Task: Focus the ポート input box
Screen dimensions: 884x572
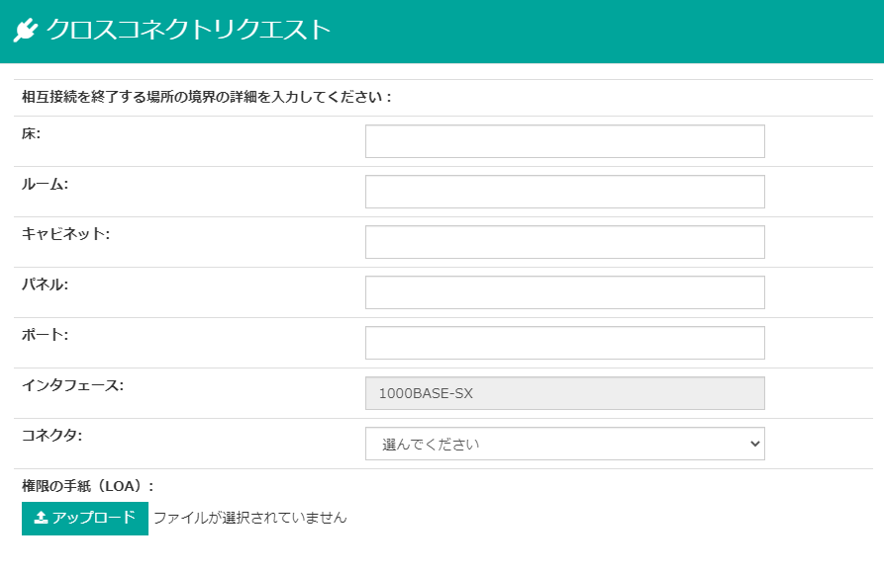Action: (x=564, y=343)
